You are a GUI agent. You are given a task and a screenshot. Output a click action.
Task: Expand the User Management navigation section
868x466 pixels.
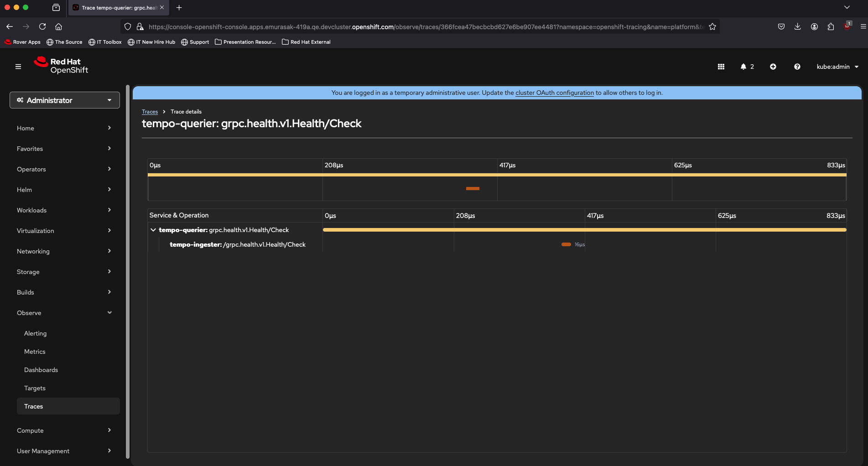click(x=64, y=451)
